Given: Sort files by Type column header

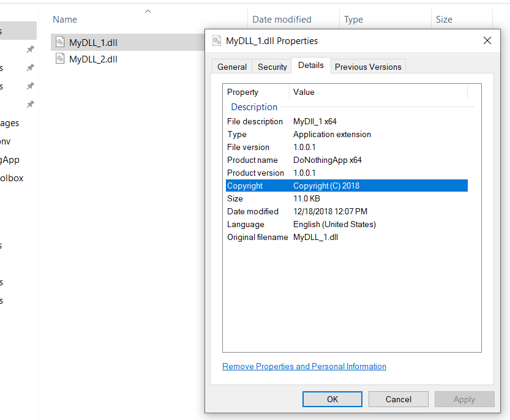Looking at the screenshot, I should point(353,20).
